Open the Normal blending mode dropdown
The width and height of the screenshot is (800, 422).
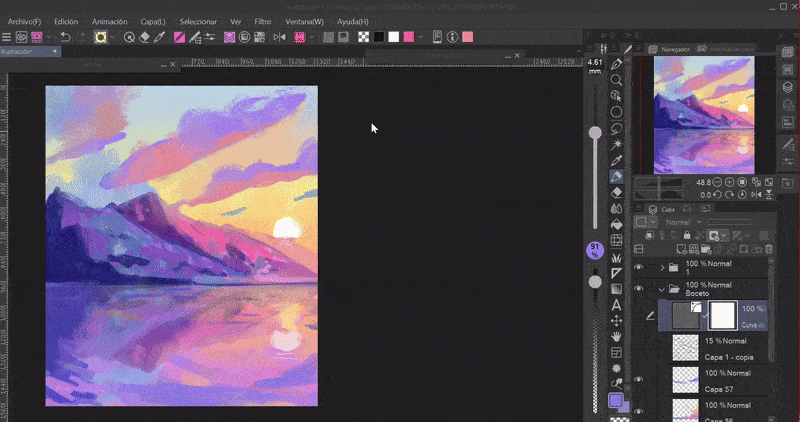pyautogui.click(x=684, y=222)
